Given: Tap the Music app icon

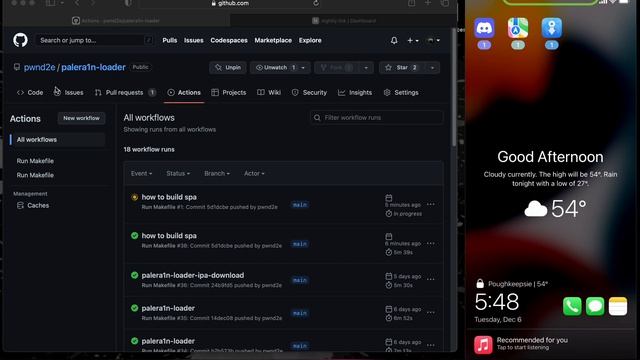Looking at the screenshot, I should click(483, 344).
